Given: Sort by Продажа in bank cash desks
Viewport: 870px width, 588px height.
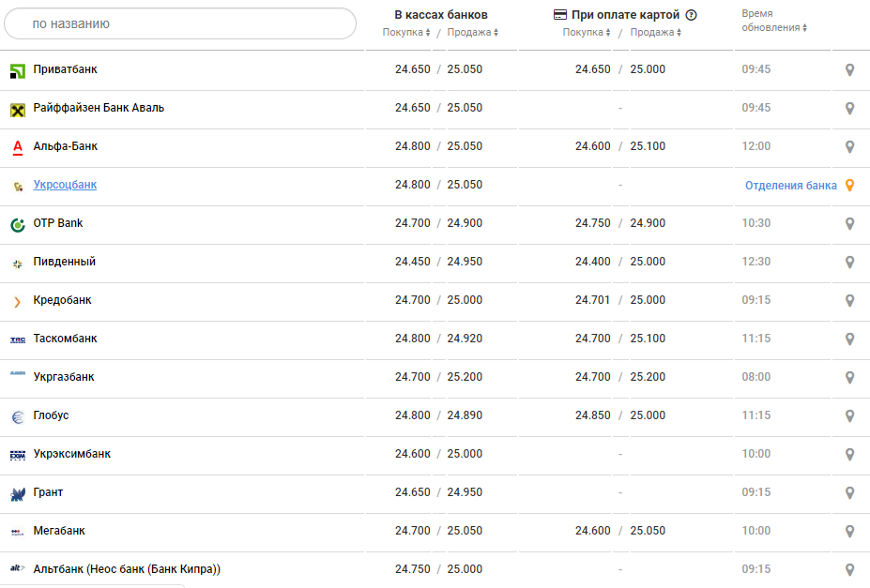Looking at the screenshot, I should point(472,33).
